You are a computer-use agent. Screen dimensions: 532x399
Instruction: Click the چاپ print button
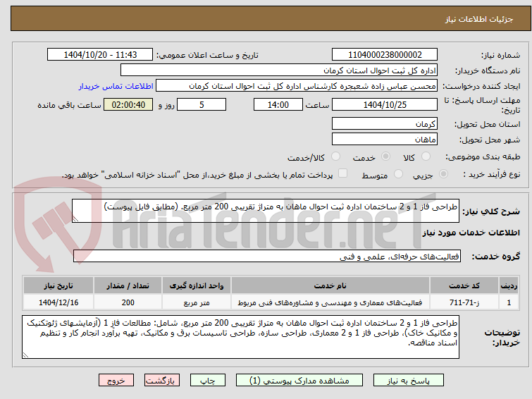pos(208,381)
